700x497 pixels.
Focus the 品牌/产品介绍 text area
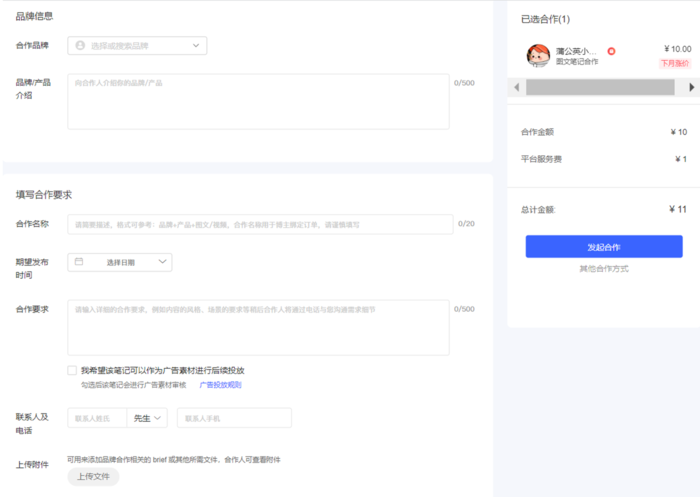pyautogui.click(x=258, y=102)
